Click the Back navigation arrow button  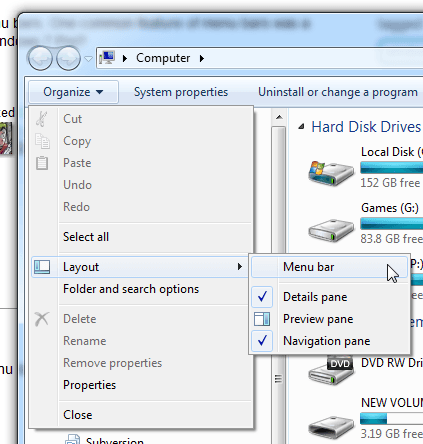pos(40,58)
